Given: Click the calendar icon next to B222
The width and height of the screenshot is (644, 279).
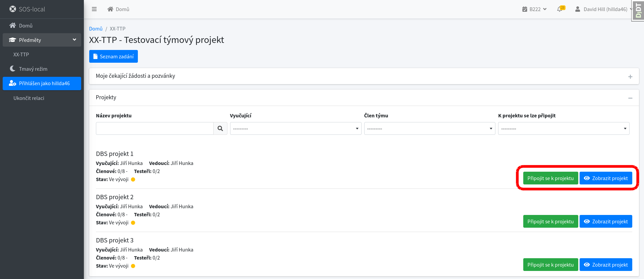Looking at the screenshot, I should click(x=525, y=9).
